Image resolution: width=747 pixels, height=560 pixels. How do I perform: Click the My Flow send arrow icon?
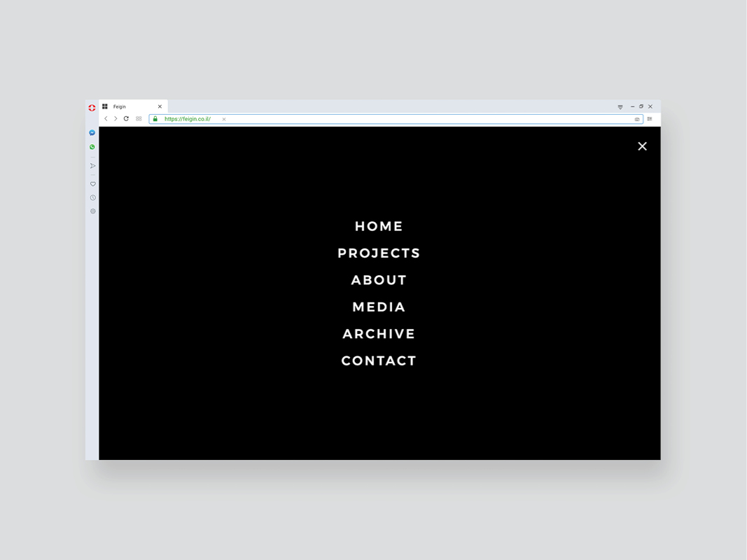[x=92, y=166]
